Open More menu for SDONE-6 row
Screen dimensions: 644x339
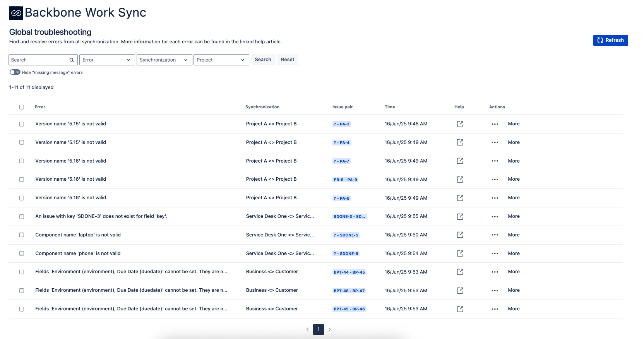coord(514,253)
